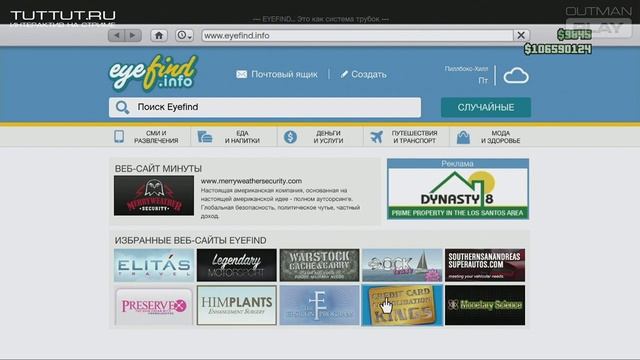
Task: Click the magnifying glass search icon
Action: (x=122, y=107)
